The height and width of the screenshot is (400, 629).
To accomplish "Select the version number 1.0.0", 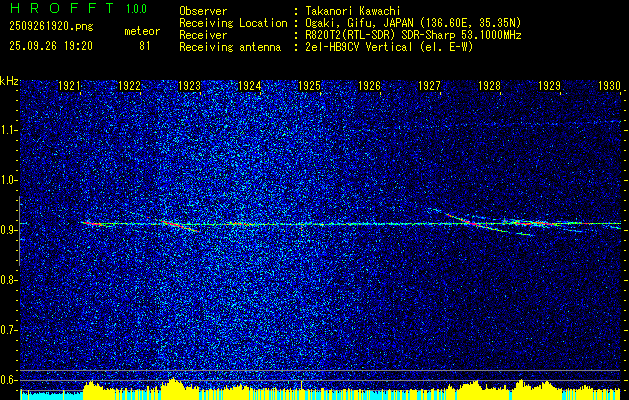I will (136, 9).
